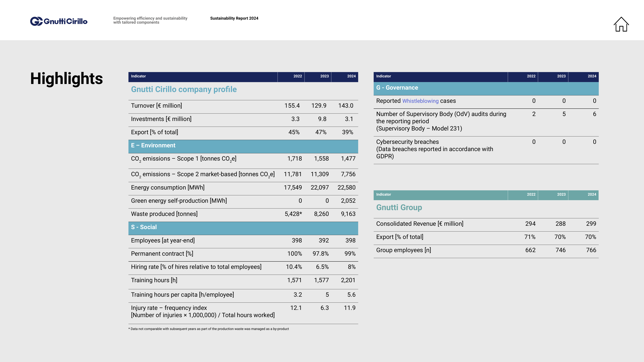644x362 pixels.
Task: Select the Scope 2 value 11,781
Action: tap(293, 174)
